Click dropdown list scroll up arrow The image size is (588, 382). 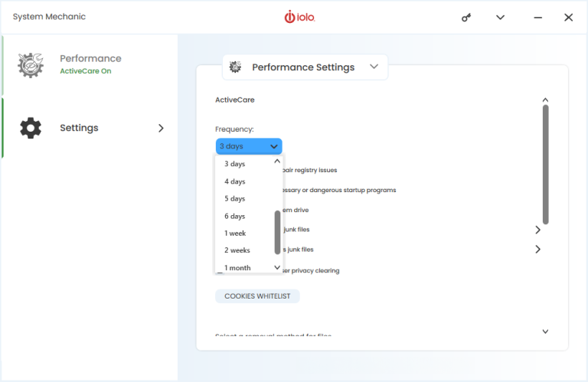pyautogui.click(x=277, y=162)
